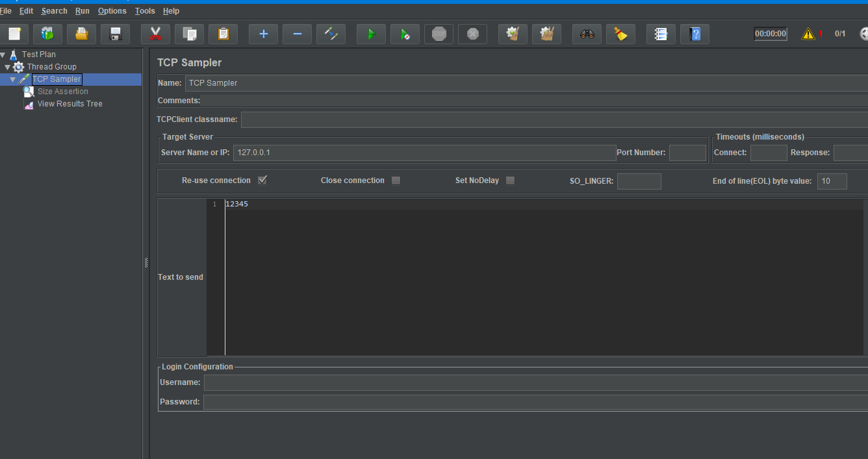Click the Connect timeout field
Screen dimensions: 868x459
[769, 153]
